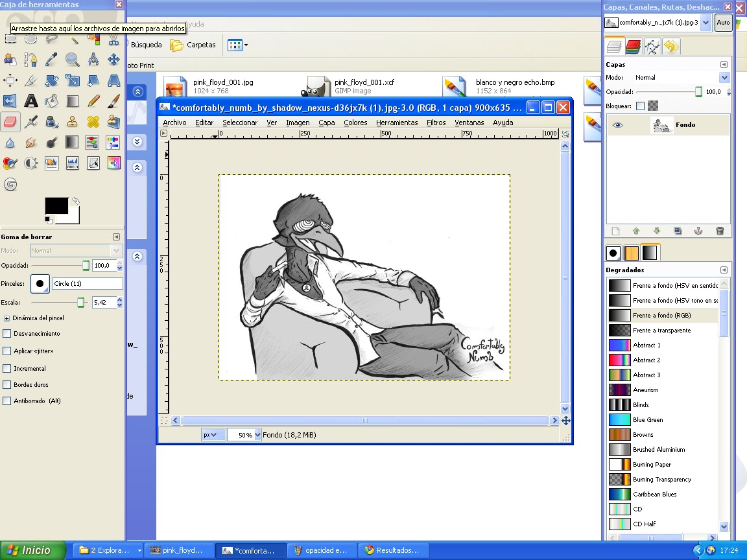Select the Zoom magnifier tool

[73, 60]
